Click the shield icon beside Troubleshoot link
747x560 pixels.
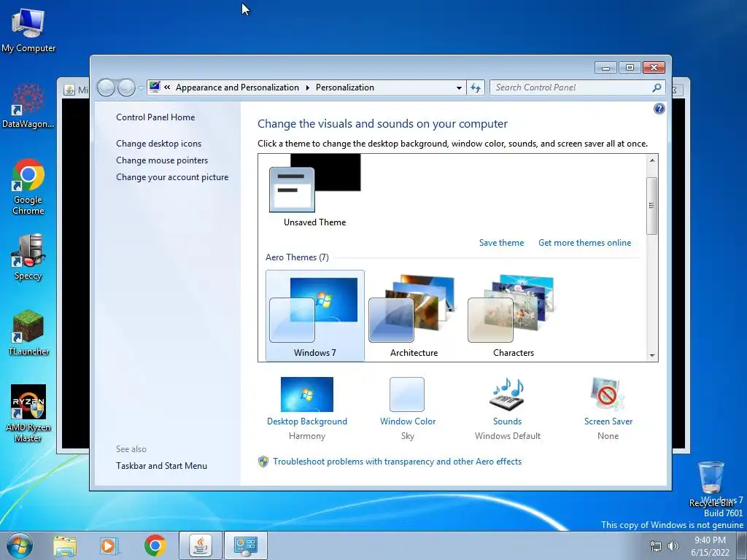click(263, 462)
